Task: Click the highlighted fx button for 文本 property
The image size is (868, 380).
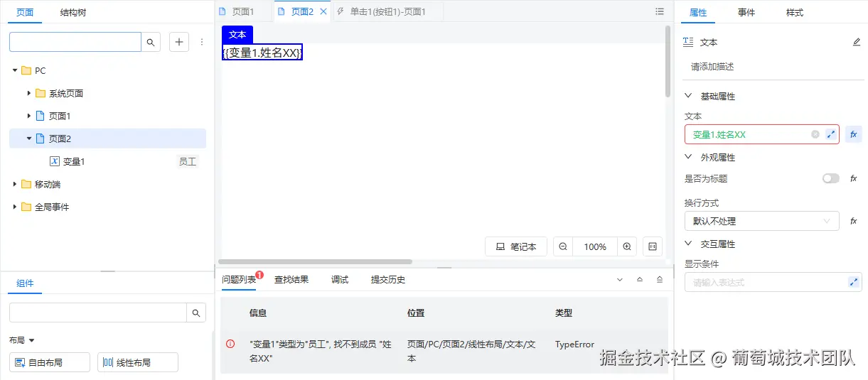Action: tap(854, 134)
